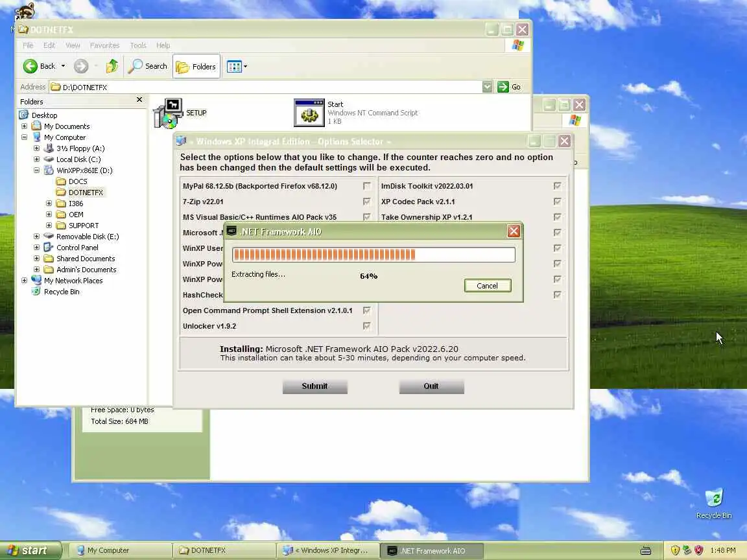Expand My Documents tree node
747x560 pixels.
24,126
